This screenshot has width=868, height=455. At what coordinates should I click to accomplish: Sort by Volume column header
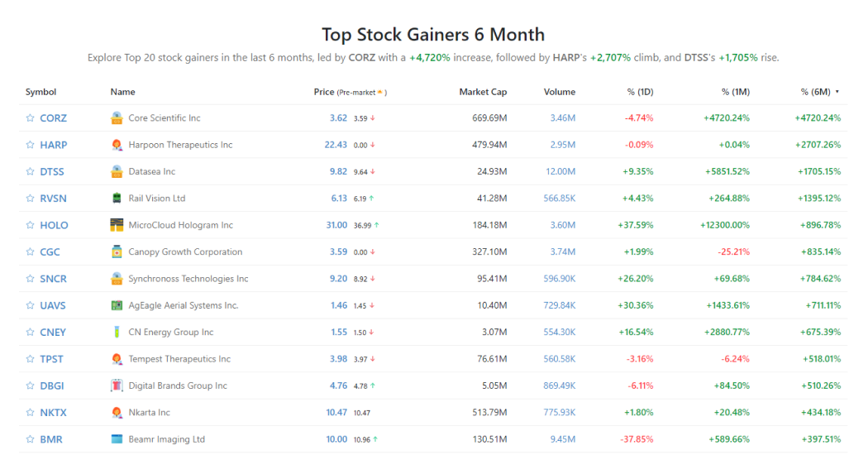coord(559,92)
